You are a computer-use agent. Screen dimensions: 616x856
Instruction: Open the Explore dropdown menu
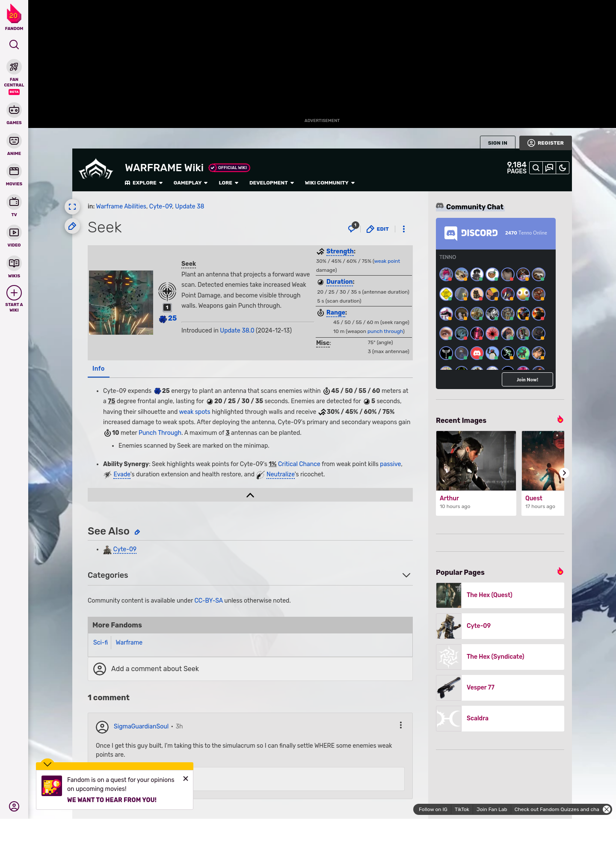144,183
